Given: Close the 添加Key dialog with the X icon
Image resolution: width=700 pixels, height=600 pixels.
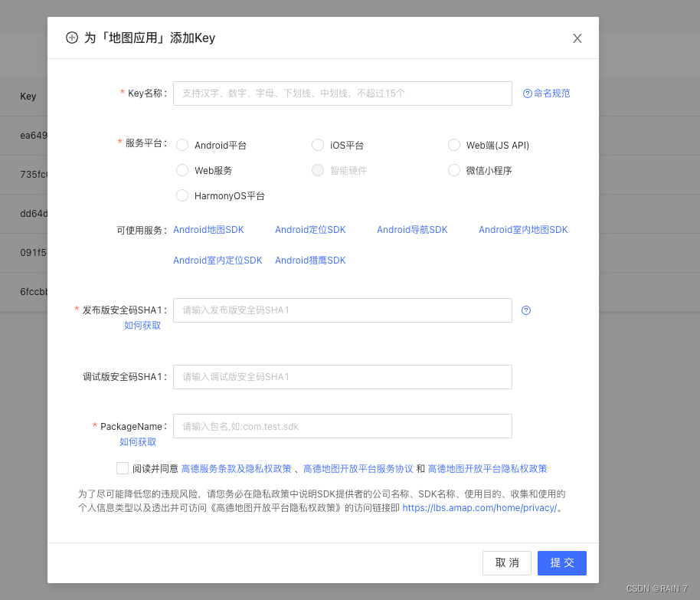Looking at the screenshot, I should [x=577, y=38].
